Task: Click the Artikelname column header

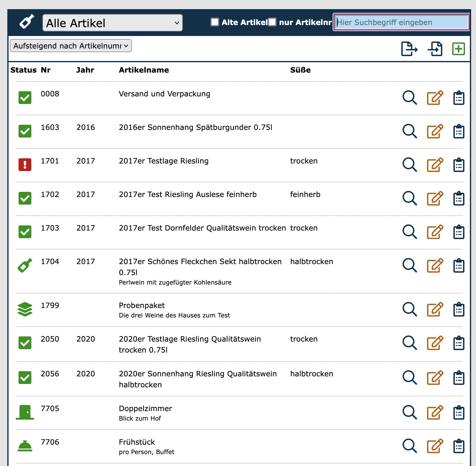Action: pos(144,70)
